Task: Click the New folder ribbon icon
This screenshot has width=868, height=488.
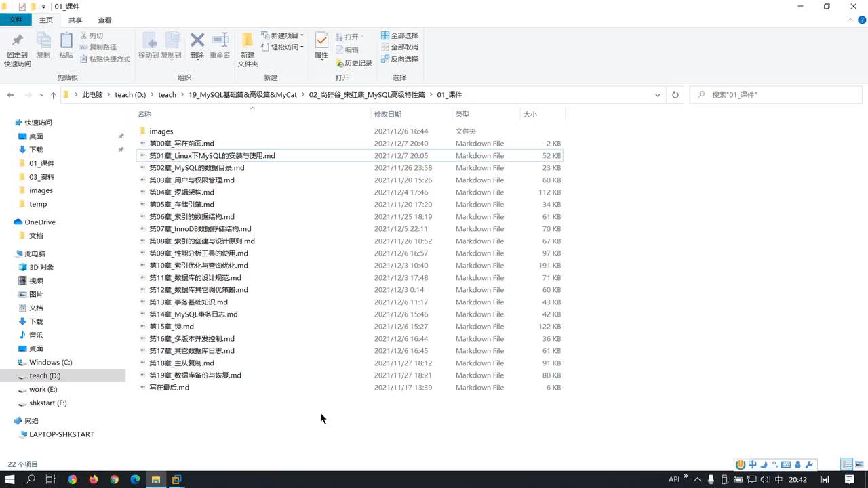Action: [248, 49]
